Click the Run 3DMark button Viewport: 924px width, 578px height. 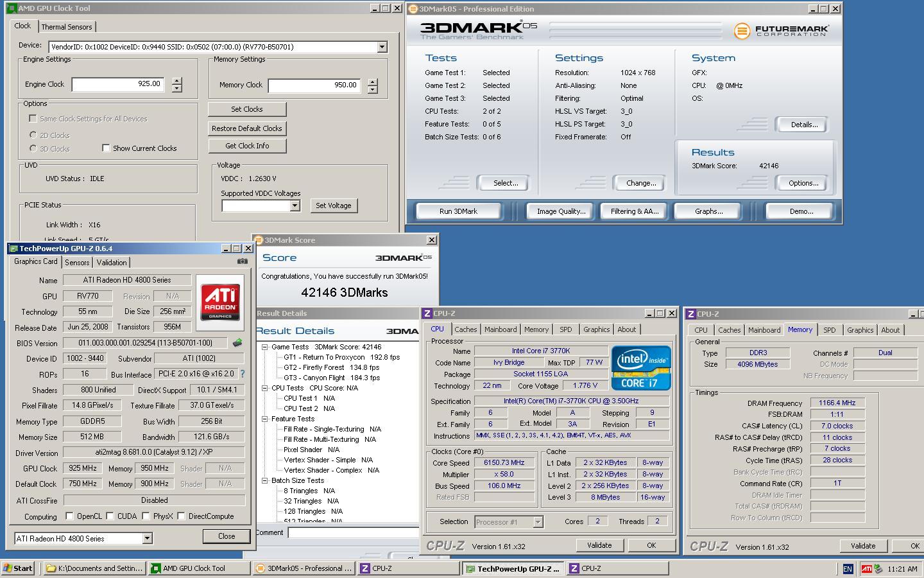(459, 211)
